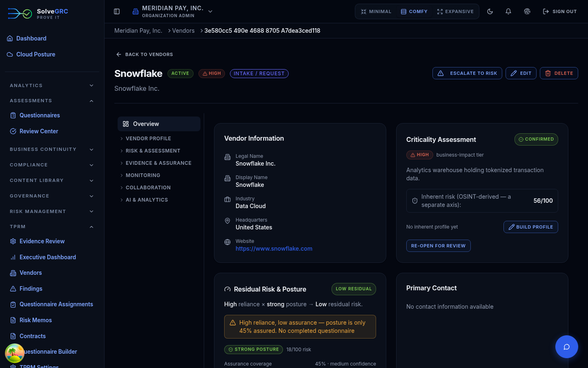This screenshot has height=368, width=588.
Task: Select the Overview tab
Action: pyautogui.click(x=159, y=124)
